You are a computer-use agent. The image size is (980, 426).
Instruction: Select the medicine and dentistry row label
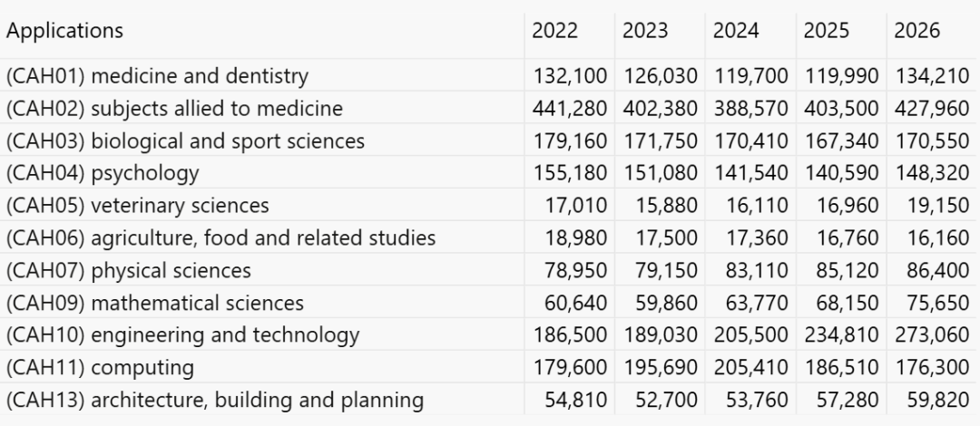(158, 76)
